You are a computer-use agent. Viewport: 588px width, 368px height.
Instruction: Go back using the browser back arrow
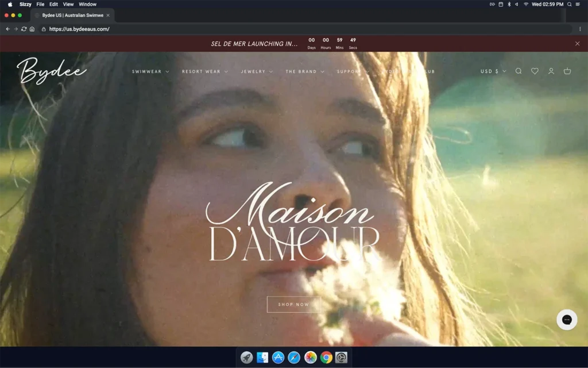(x=8, y=29)
